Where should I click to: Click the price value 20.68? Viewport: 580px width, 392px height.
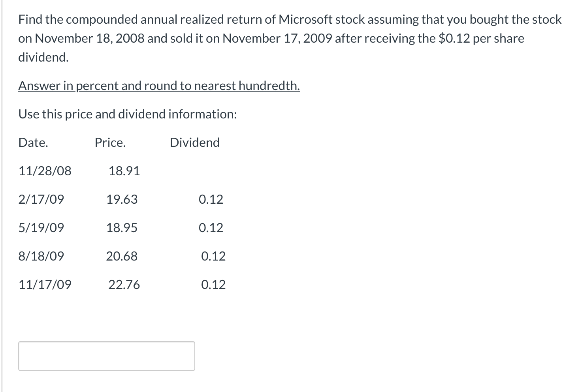[x=122, y=256]
